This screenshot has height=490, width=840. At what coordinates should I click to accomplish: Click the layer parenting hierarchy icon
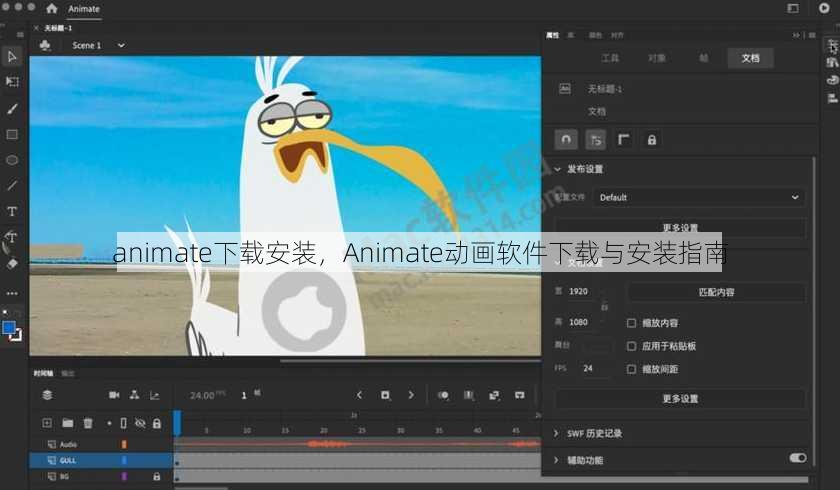tap(134, 395)
